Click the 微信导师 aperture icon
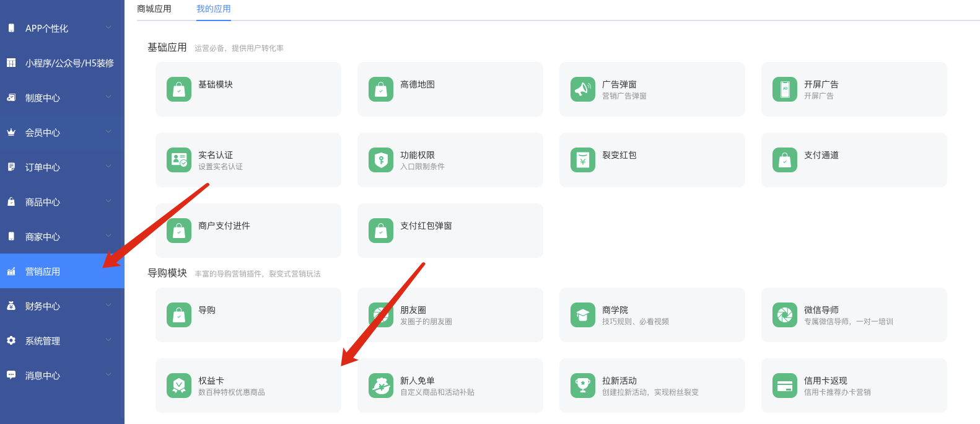980x424 pixels. click(x=785, y=315)
